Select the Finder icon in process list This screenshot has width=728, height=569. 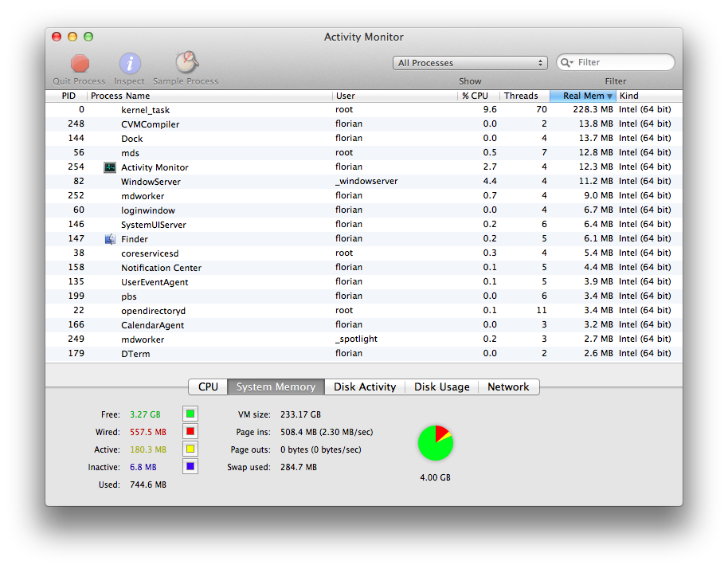pyautogui.click(x=110, y=239)
